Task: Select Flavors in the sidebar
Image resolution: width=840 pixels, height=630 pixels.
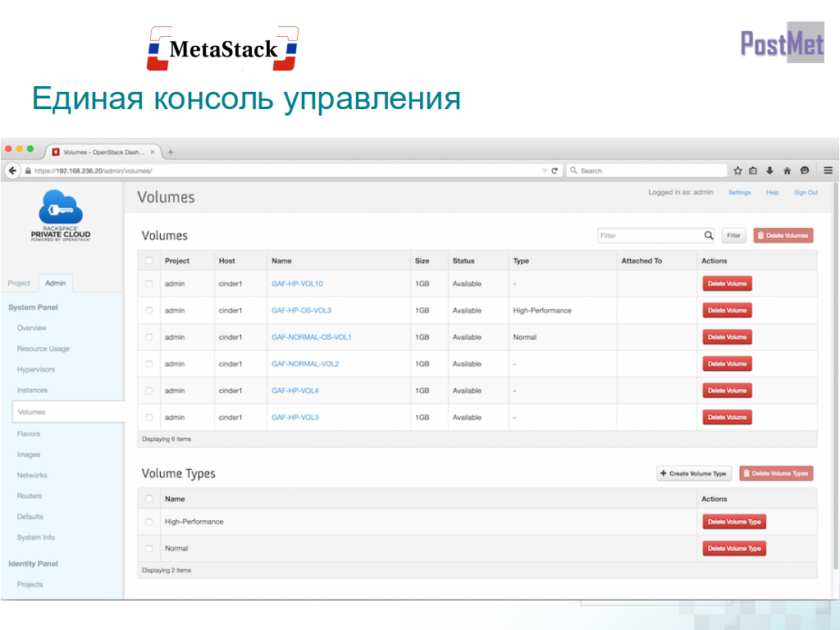Action: pos(29,434)
